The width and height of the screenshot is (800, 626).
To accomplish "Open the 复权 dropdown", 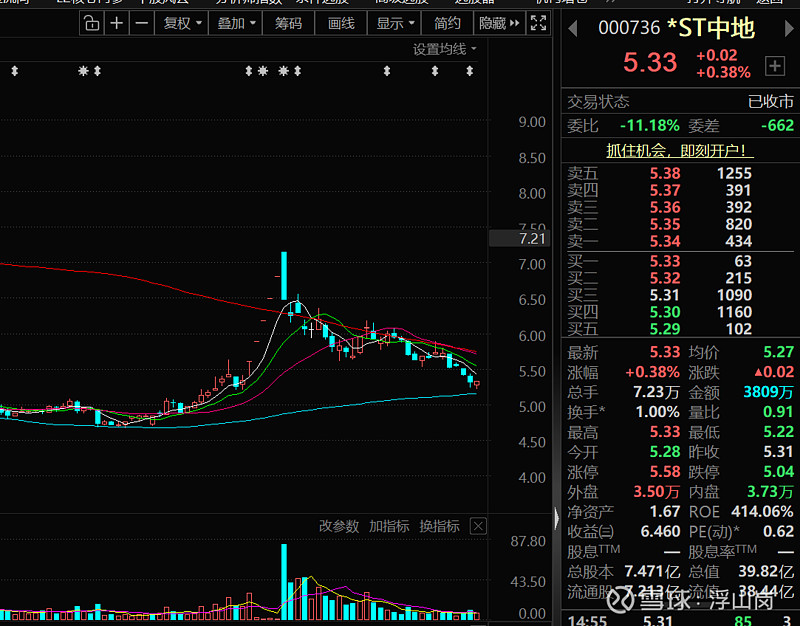I will (x=182, y=23).
